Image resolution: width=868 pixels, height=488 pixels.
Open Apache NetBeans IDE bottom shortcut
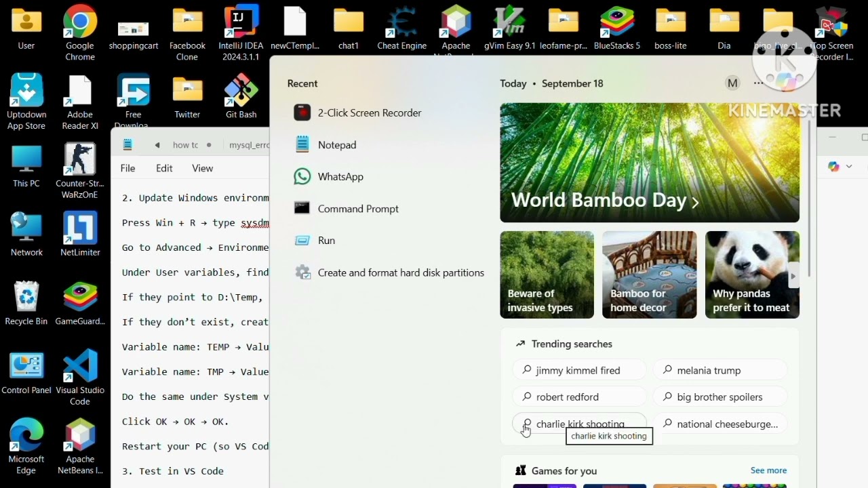[80, 446]
